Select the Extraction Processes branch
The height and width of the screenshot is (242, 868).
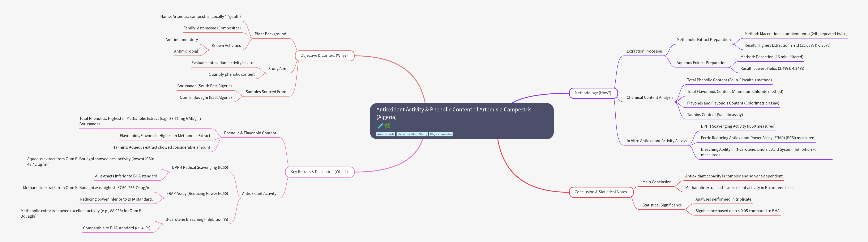[644, 51]
